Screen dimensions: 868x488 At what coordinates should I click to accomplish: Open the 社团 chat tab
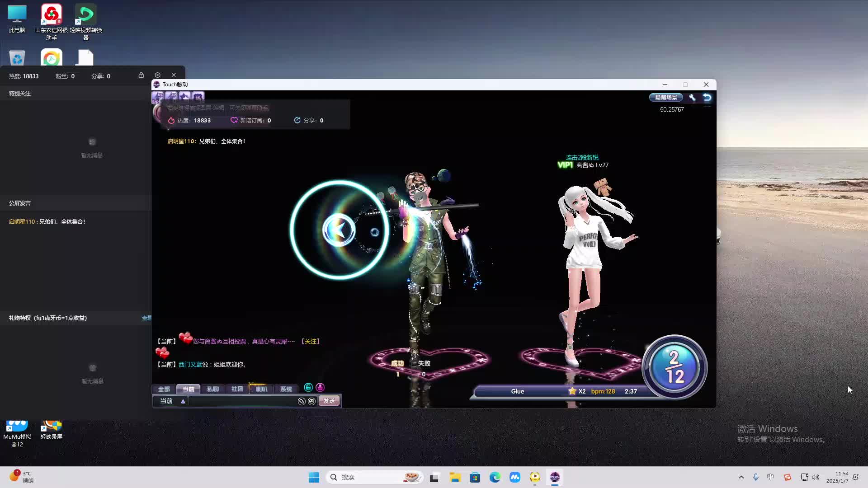tap(237, 389)
